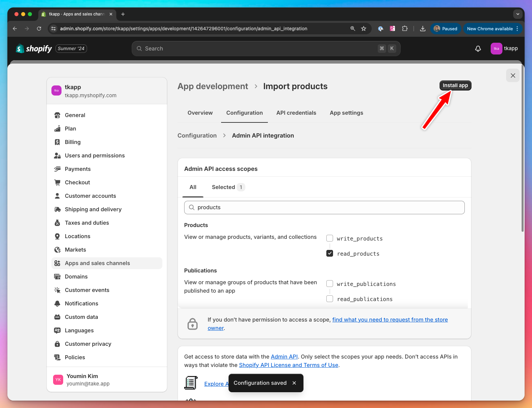Click the General settings store icon
532x408 pixels.
click(x=57, y=115)
